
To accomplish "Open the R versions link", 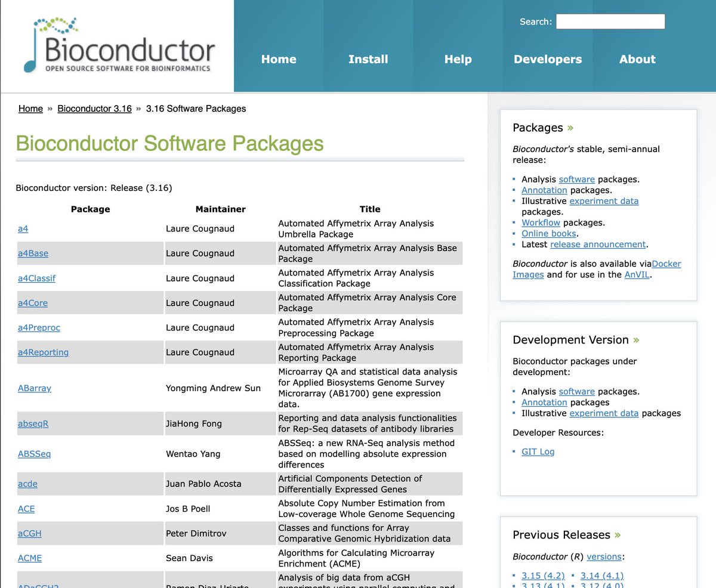I will point(604,557).
